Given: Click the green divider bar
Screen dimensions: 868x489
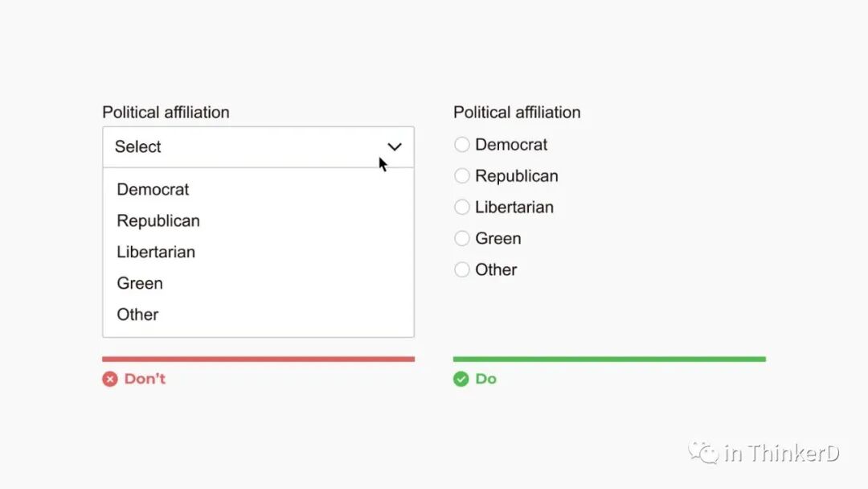Looking at the screenshot, I should [609, 359].
